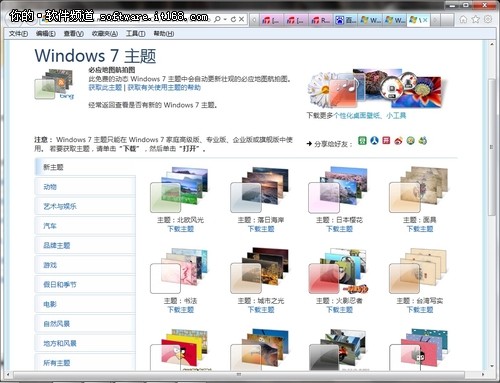Open the 工具(T) menu
Viewport: 500px width, 383px height.
tap(135, 34)
